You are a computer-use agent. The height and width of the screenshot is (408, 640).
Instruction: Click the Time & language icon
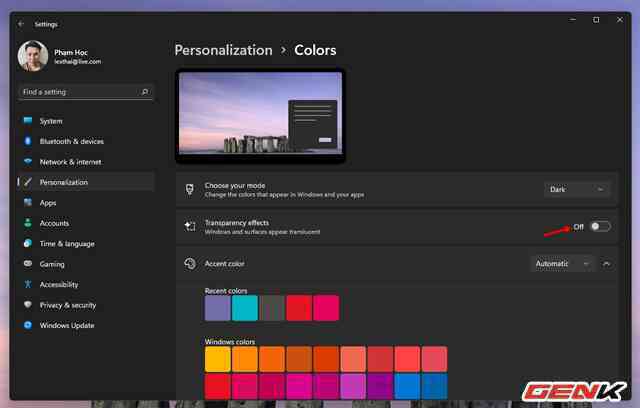tap(28, 243)
